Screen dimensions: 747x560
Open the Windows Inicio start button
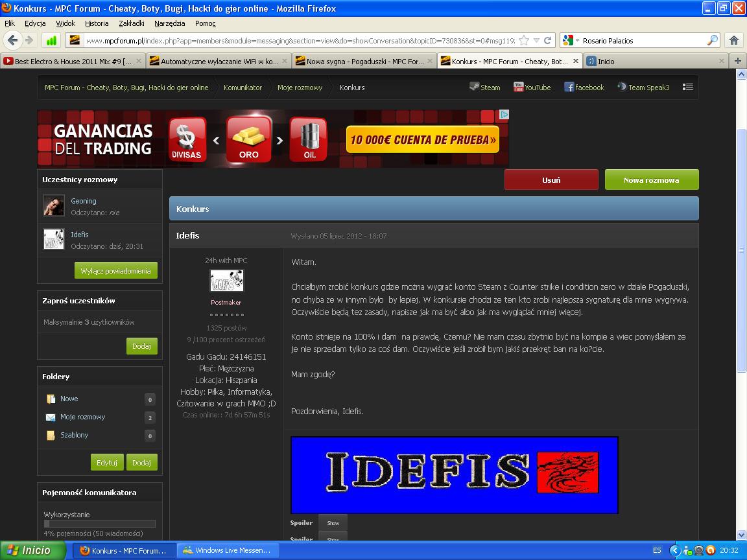point(32,550)
